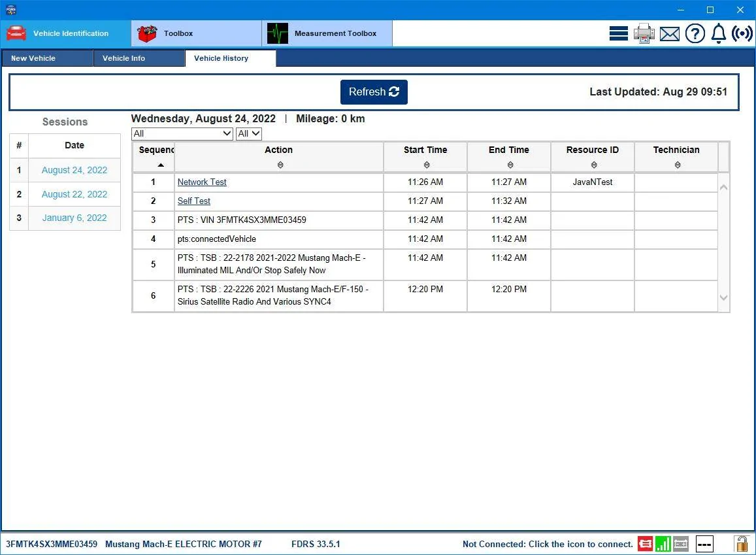Switch to the Vehicle Identification tab
The height and width of the screenshot is (555, 756).
65,33
